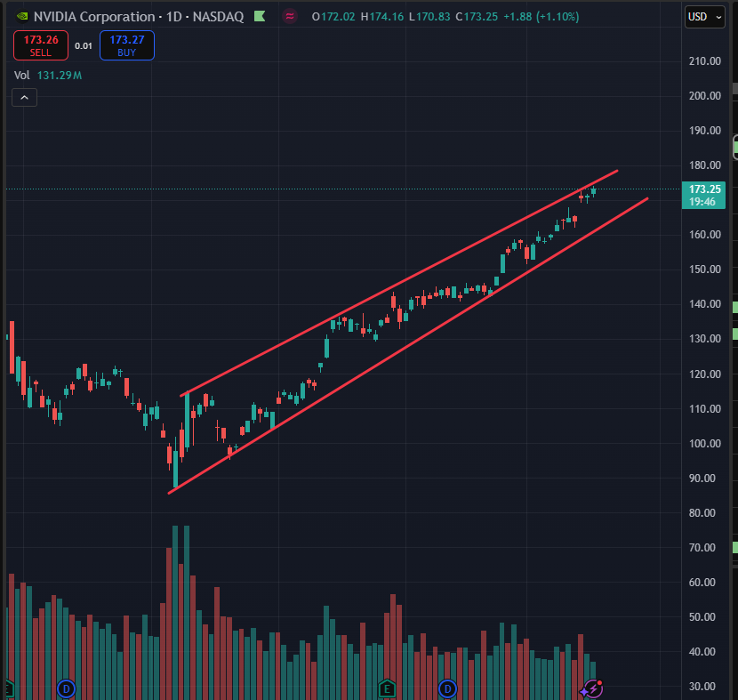
Task: Click the 140.00 price scale label
Action: pyautogui.click(x=704, y=304)
